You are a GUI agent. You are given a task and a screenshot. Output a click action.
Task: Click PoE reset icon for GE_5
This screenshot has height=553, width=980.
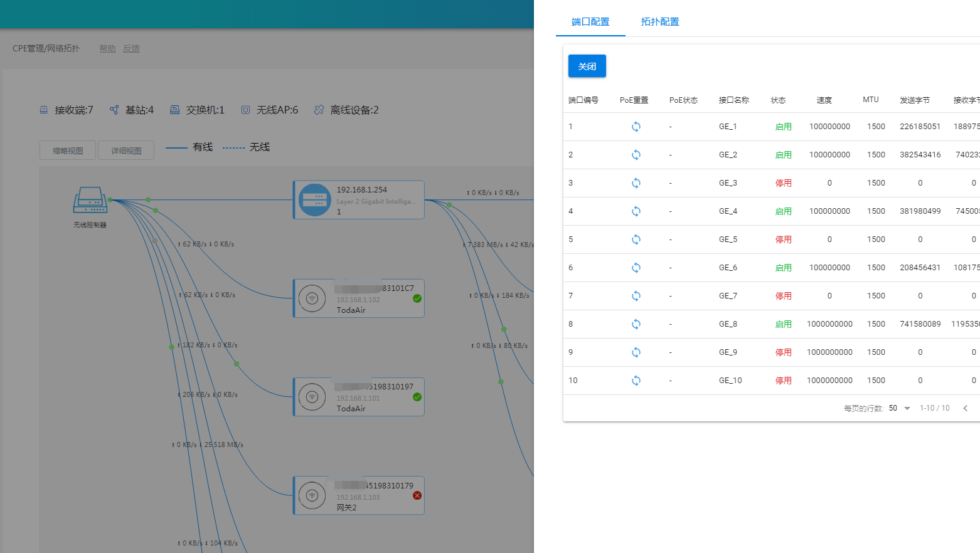[636, 240]
